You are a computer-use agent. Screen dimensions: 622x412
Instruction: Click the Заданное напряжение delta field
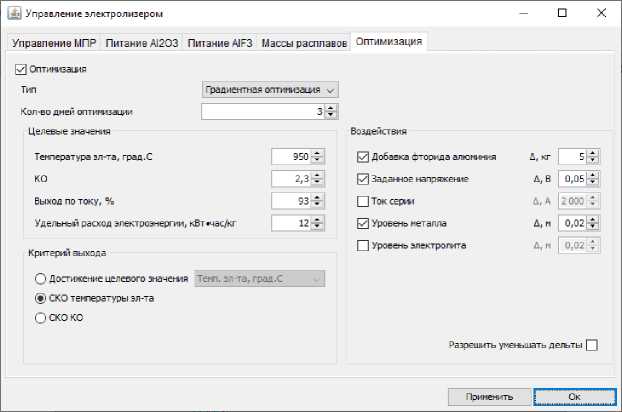point(572,179)
